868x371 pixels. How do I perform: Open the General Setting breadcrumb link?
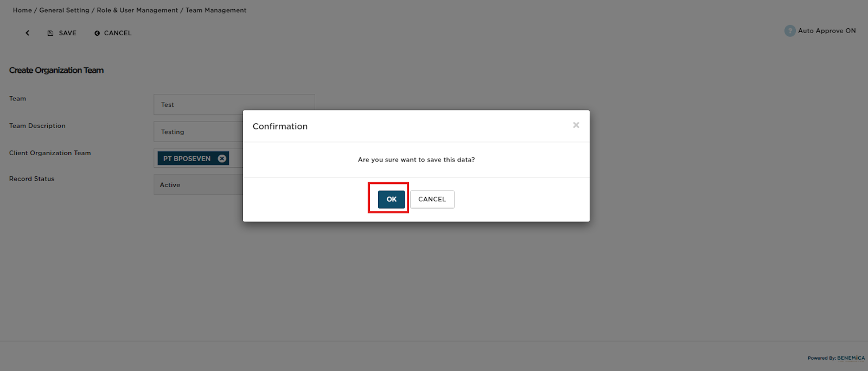(x=64, y=10)
